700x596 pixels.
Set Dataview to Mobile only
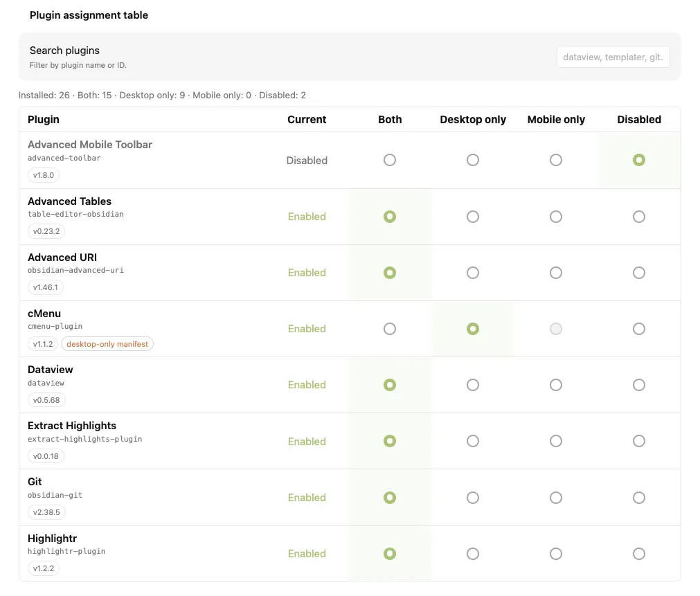click(x=556, y=385)
